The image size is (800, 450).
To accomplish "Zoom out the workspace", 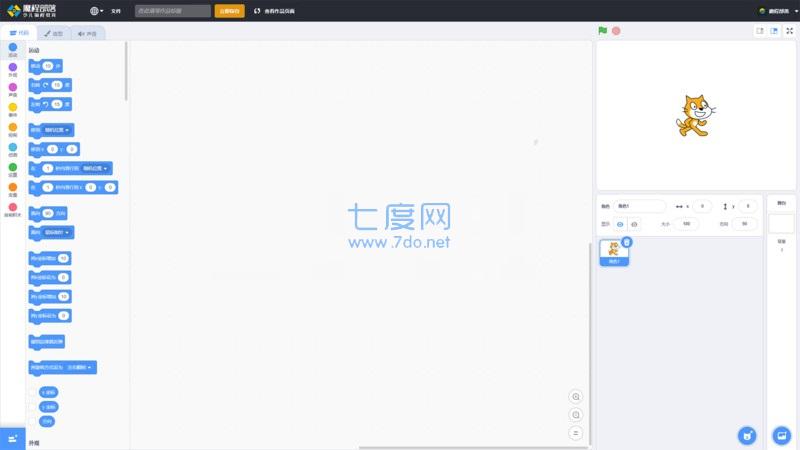I will [x=576, y=415].
